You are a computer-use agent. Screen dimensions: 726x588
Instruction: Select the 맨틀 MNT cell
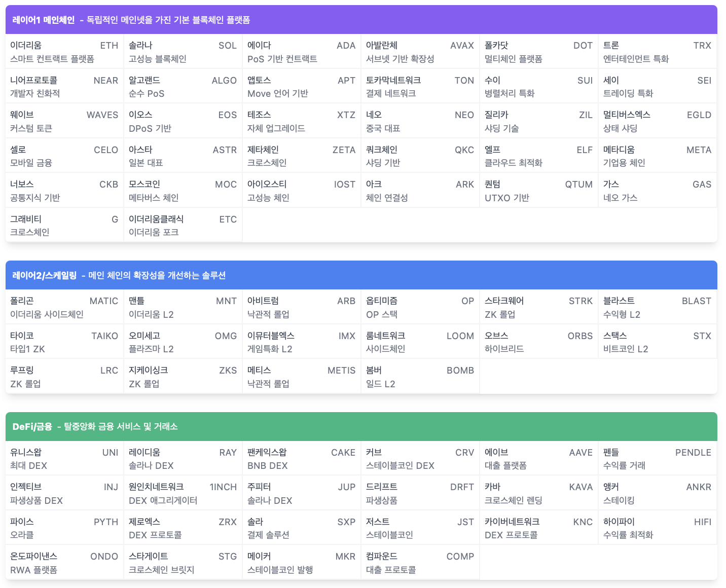pyautogui.click(x=183, y=307)
